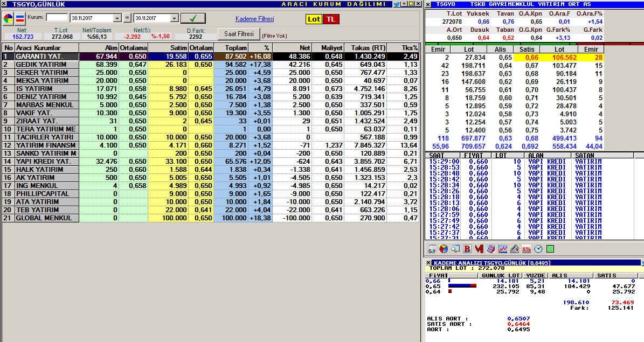
Task: Click the red B icon
Action: pos(467,249)
